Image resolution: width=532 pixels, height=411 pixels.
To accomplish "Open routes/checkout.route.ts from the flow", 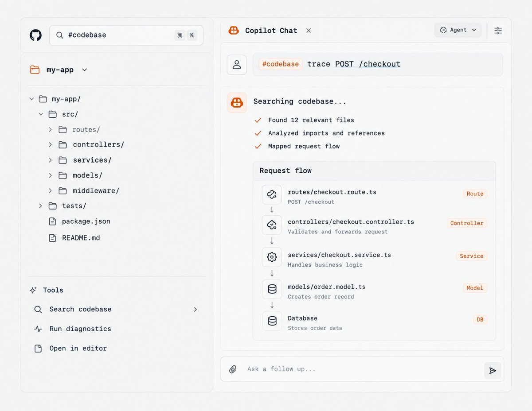I will (332, 192).
